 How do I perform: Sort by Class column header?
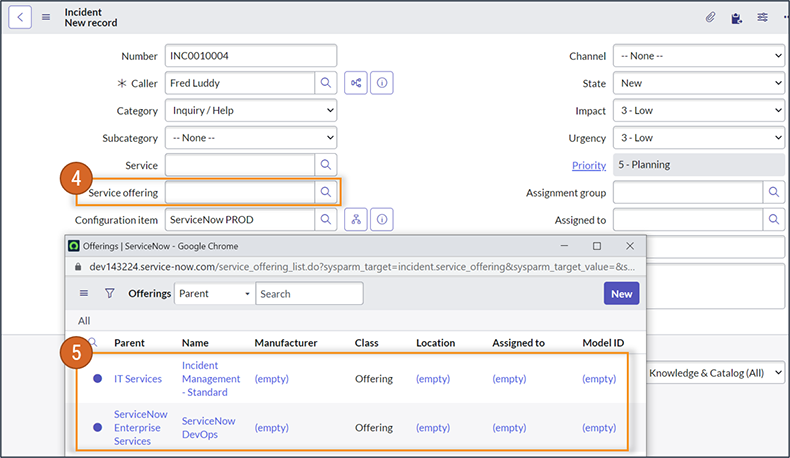pyautogui.click(x=366, y=343)
